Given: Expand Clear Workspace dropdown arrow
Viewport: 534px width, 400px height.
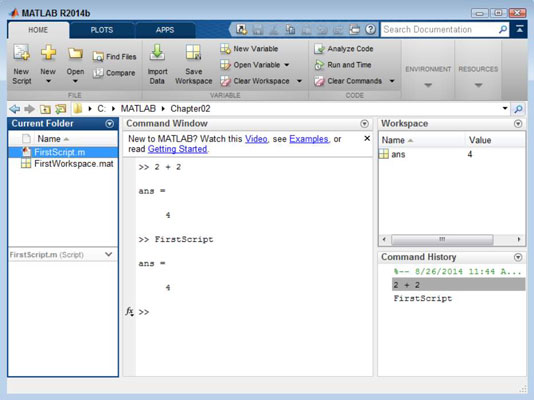Looking at the screenshot, I should click(299, 81).
